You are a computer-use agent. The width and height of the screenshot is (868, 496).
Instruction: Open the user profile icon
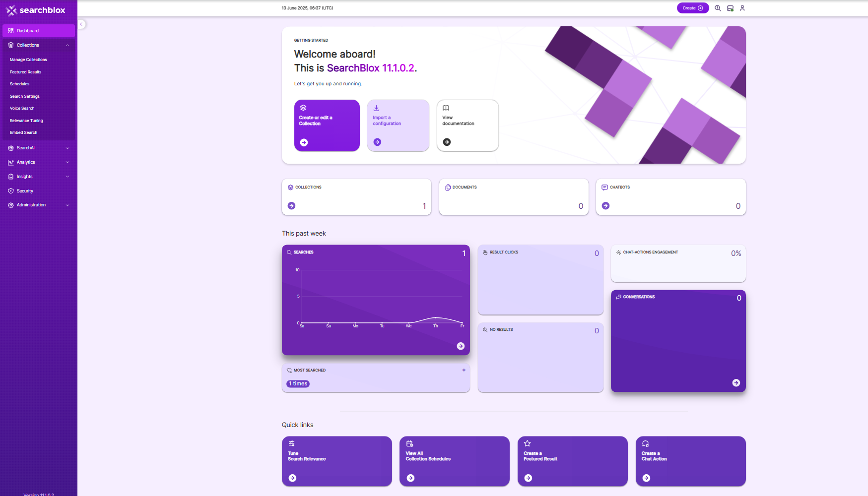tap(742, 8)
